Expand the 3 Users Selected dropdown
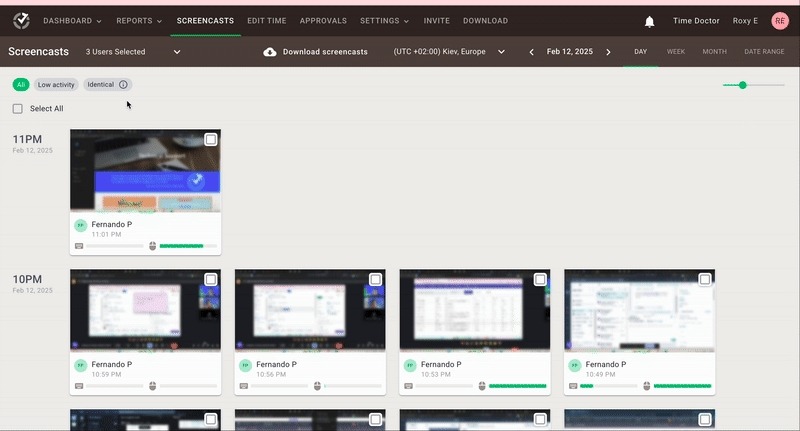This screenshot has width=800, height=431. click(x=177, y=52)
